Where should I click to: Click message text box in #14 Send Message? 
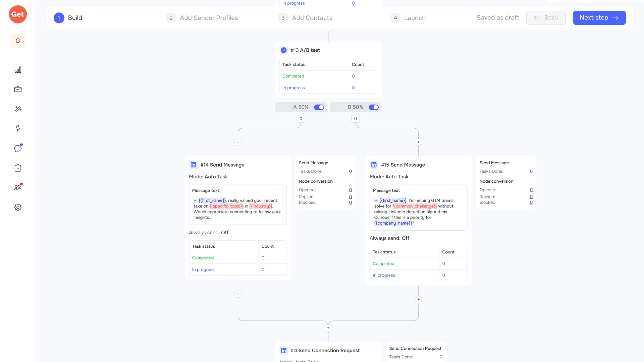click(238, 205)
